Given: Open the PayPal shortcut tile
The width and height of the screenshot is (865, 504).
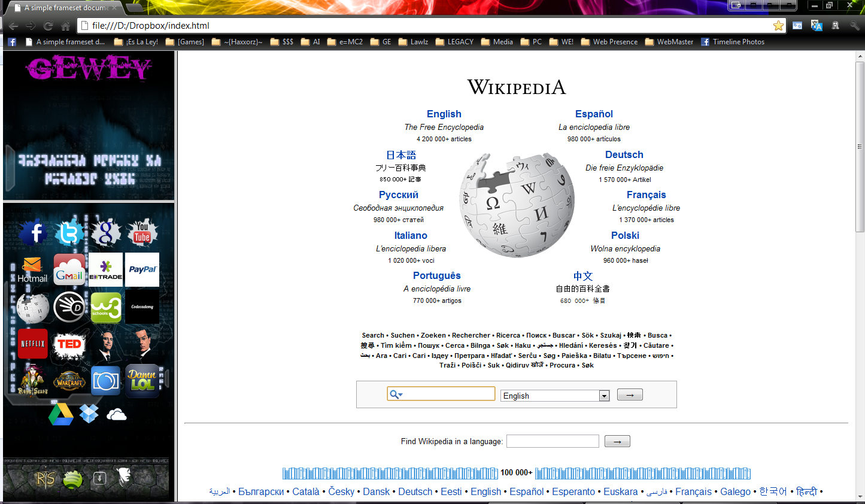Looking at the screenshot, I should coord(142,270).
